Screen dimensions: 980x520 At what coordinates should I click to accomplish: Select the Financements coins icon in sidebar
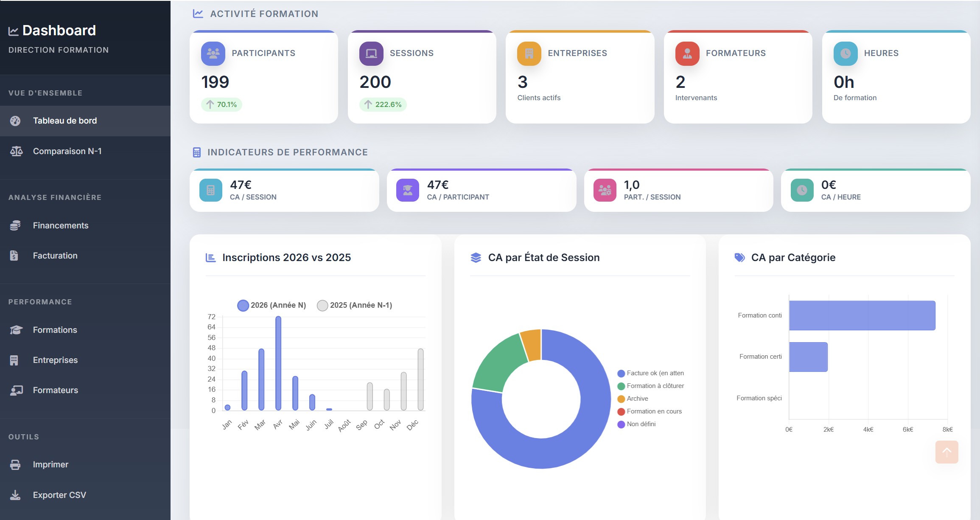point(15,225)
